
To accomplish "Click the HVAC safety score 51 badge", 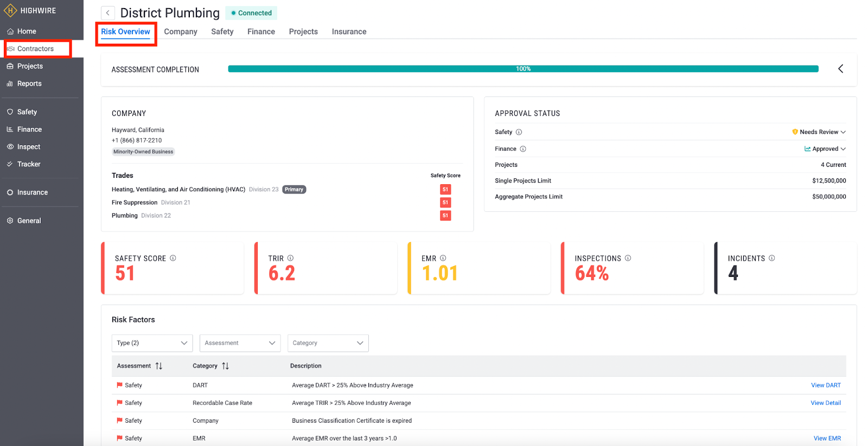I will coord(445,190).
